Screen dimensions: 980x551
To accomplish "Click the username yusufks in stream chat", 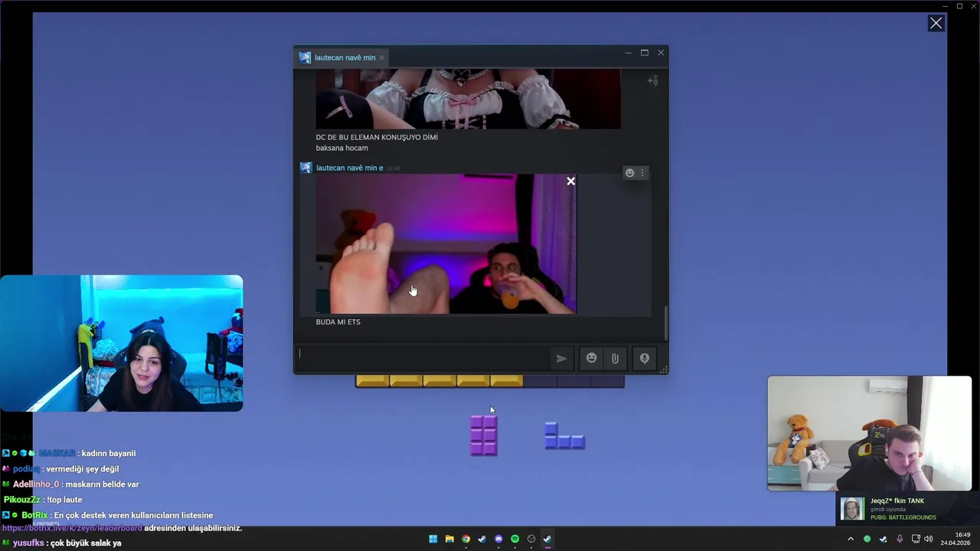I will click(28, 543).
